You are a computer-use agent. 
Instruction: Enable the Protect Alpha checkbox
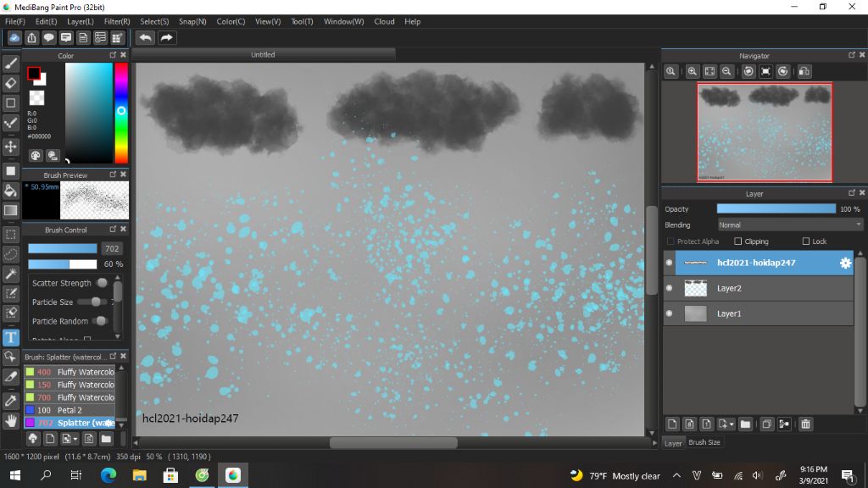[670, 241]
